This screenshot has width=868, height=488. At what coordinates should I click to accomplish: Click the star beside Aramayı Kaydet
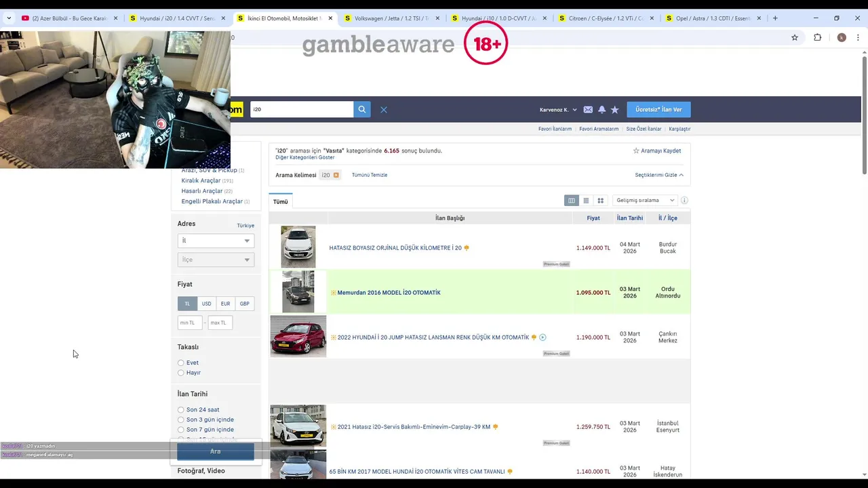pos(636,151)
